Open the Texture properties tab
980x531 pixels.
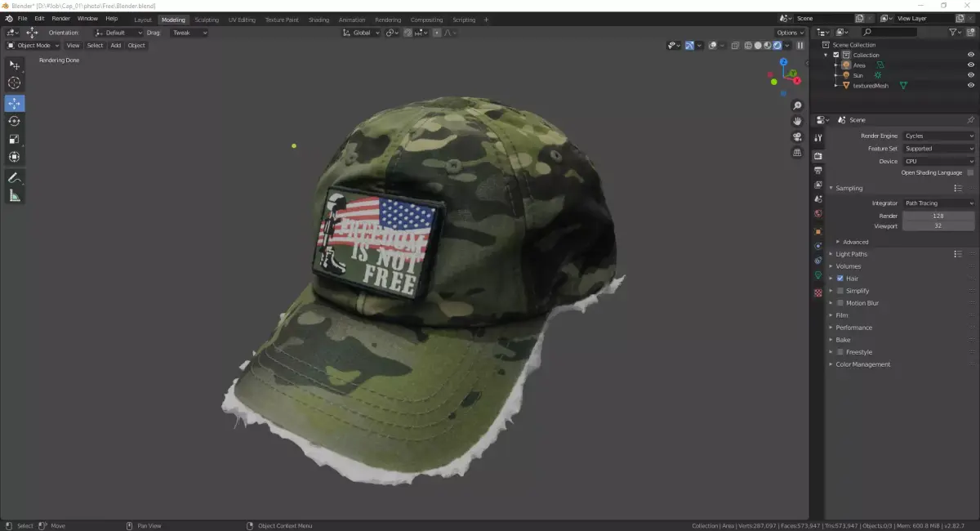(x=817, y=292)
